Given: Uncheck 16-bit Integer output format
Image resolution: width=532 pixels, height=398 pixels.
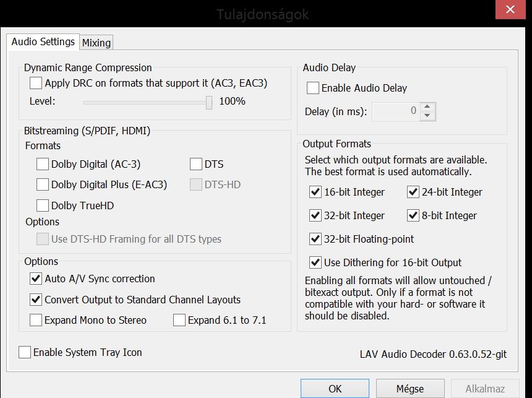Looking at the screenshot, I should (x=315, y=192).
